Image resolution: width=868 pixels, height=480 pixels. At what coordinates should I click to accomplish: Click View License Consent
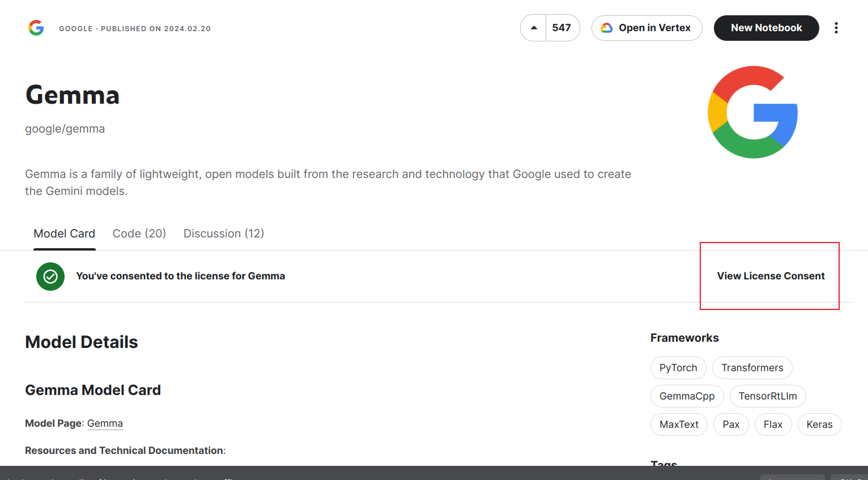(x=771, y=276)
